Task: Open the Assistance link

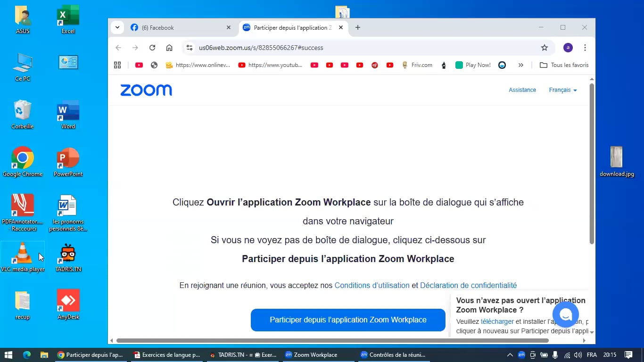Action: (522, 90)
